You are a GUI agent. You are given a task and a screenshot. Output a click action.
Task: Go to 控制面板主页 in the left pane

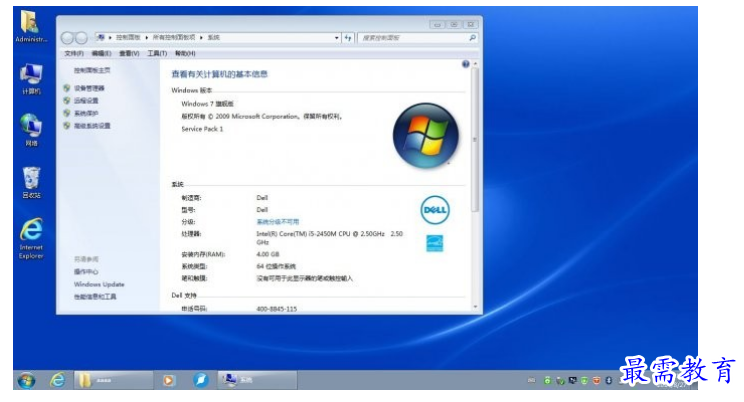pyautogui.click(x=92, y=70)
